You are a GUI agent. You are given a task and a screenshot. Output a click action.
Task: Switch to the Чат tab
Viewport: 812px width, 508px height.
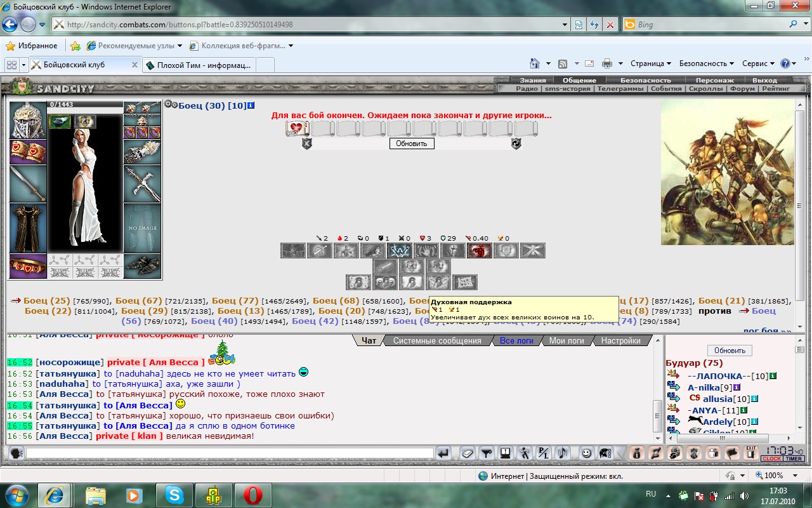click(x=369, y=341)
